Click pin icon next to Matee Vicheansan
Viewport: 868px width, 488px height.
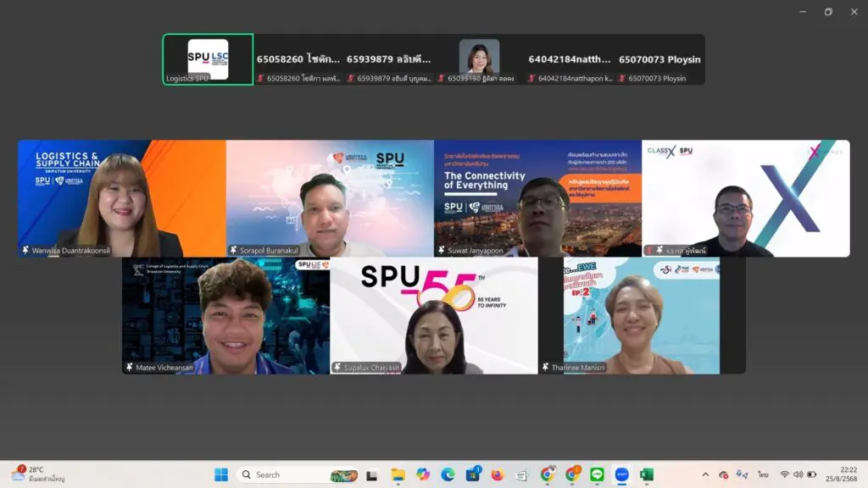[130, 367]
